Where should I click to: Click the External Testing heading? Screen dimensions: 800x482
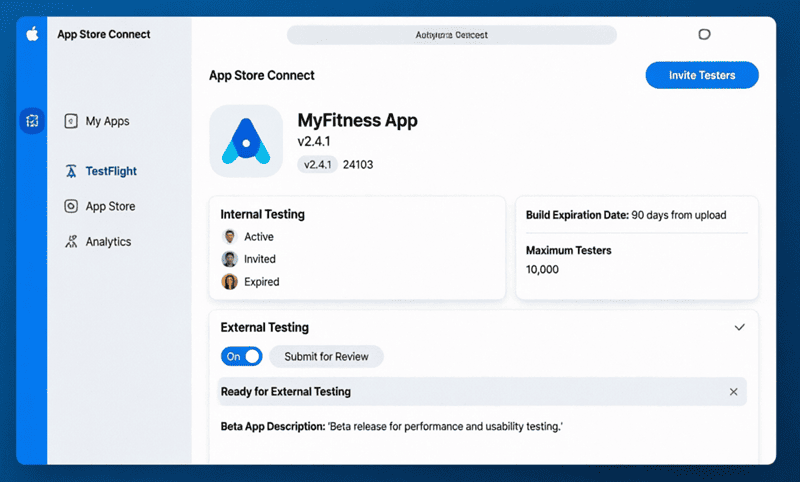(264, 327)
